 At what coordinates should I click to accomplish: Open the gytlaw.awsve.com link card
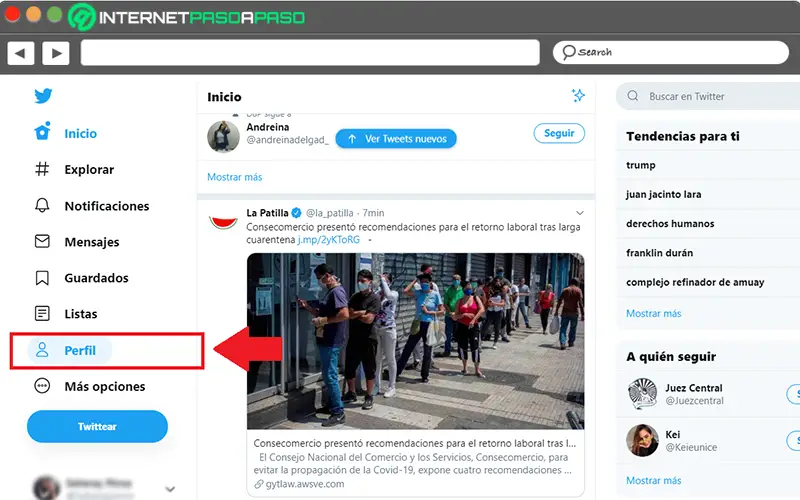[415, 463]
